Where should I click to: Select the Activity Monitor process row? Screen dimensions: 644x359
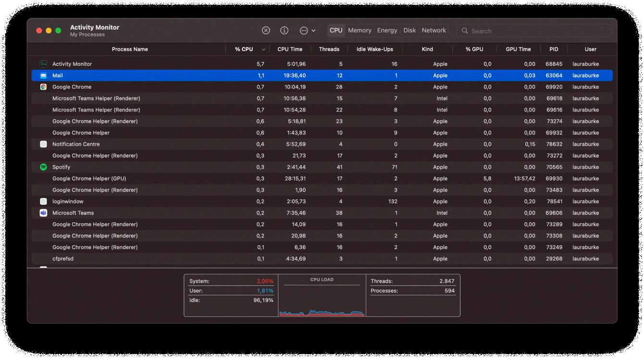[x=322, y=64]
